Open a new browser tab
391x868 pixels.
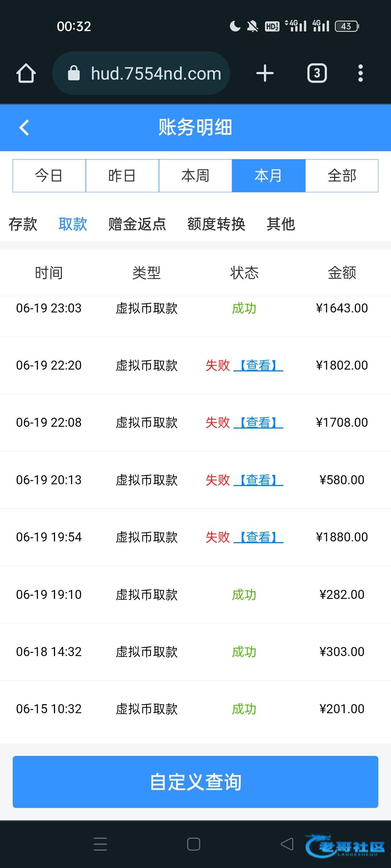(265, 73)
